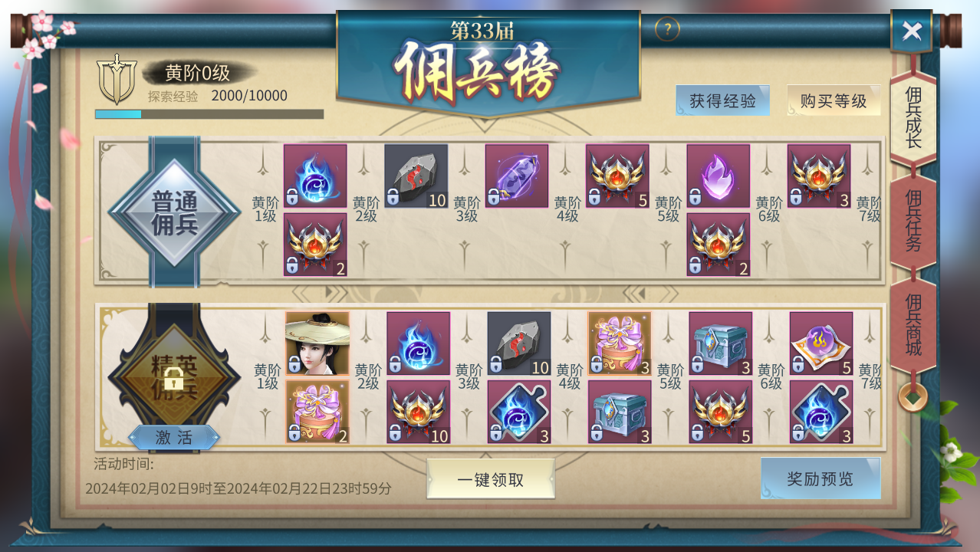Open the 佣兵任务 tab

pyautogui.click(x=913, y=221)
